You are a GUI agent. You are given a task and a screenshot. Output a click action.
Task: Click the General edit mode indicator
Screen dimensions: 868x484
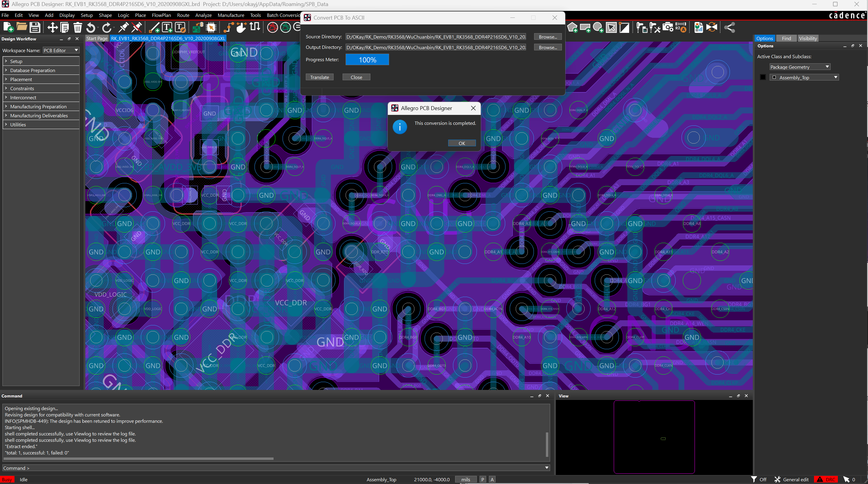(791, 479)
